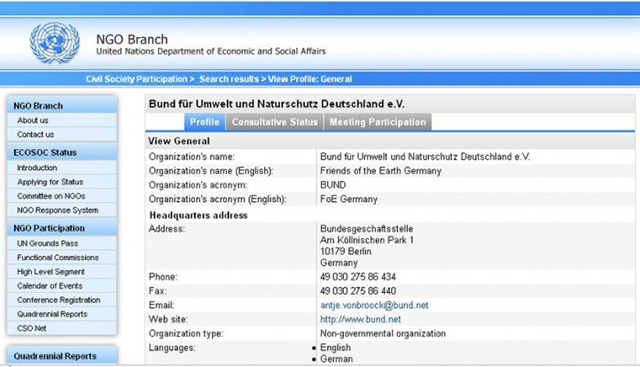
Task: Click the 'English' language entry
Action: coord(336,347)
